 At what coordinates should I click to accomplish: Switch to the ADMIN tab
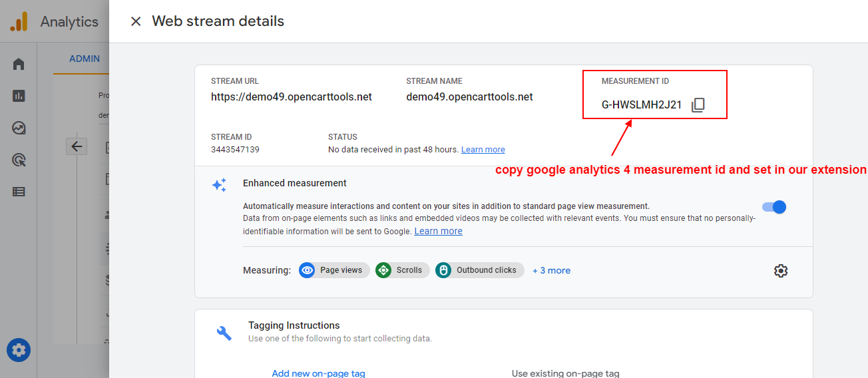pos(85,59)
